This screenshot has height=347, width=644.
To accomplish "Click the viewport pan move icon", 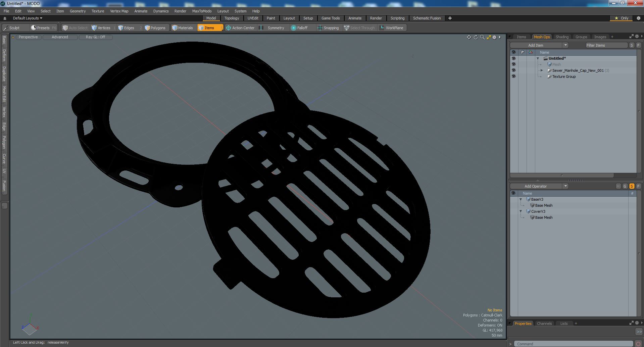I will click(x=469, y=37).
